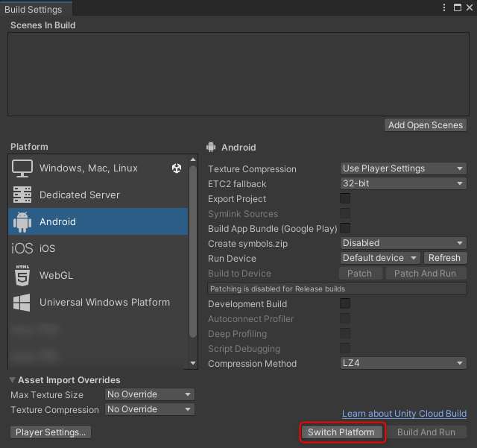This screenshot has width=477, height=448.
Task: Click platform list scroll down arrow
Action: tap(193, 363)
